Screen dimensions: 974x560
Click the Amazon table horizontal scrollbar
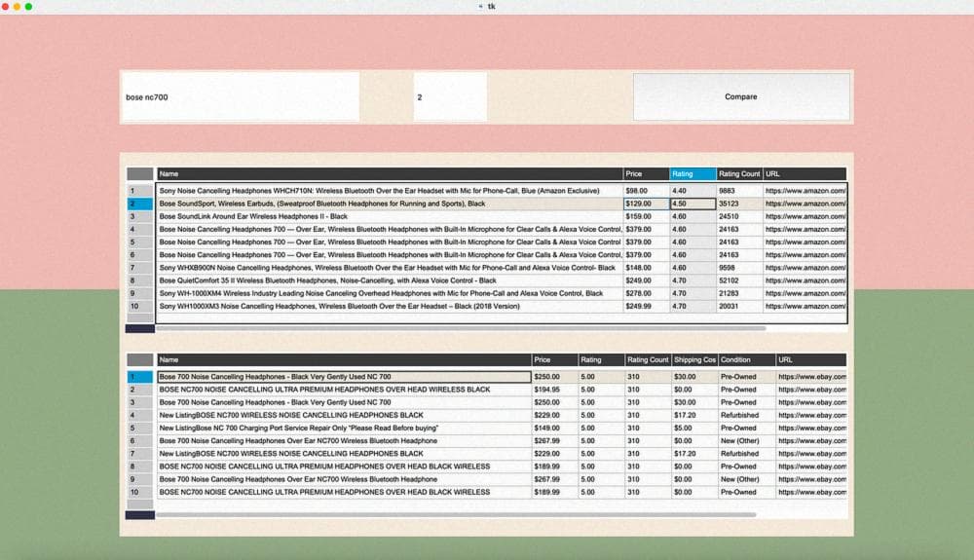point(460,329)
